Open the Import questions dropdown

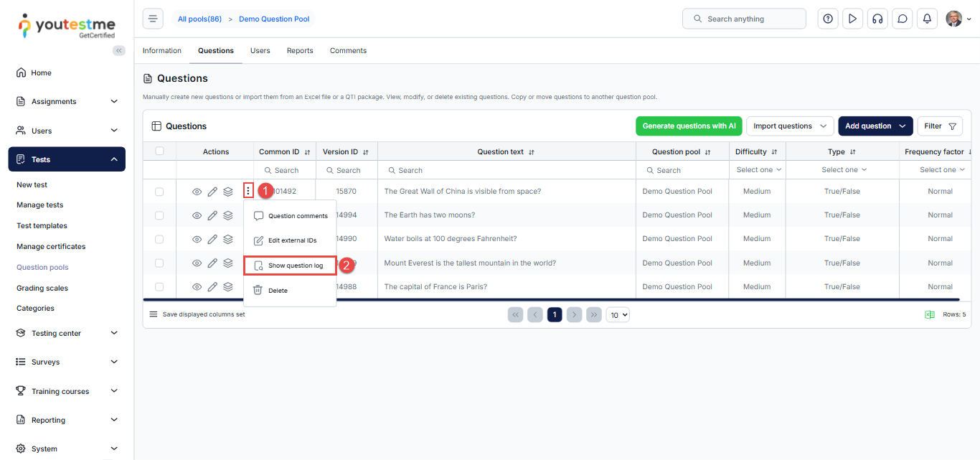790,126
